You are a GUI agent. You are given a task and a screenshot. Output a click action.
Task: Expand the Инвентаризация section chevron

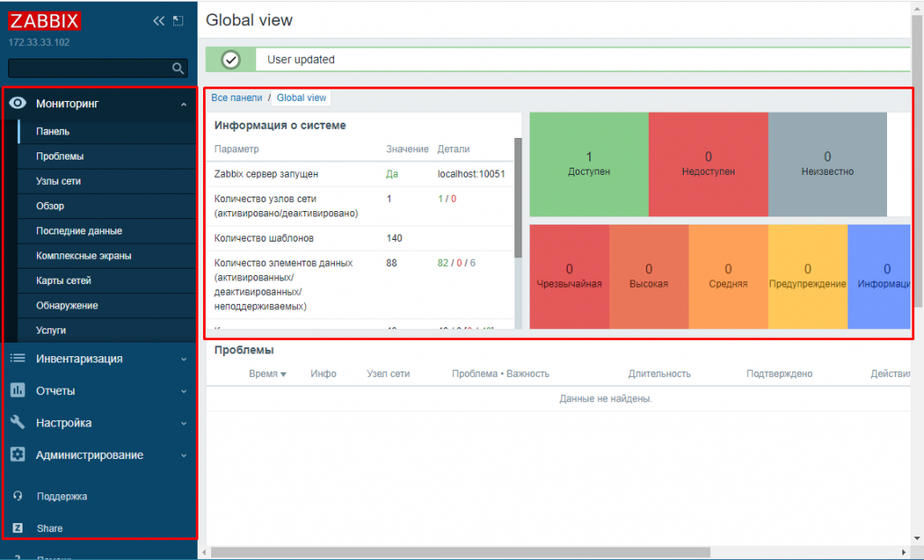pos(183,359)
